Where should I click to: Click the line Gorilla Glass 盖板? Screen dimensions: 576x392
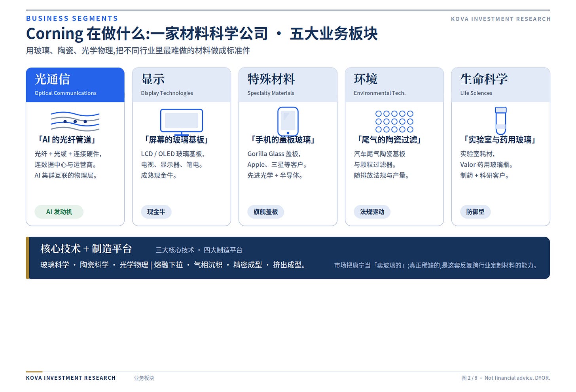[x=274, y=154]
